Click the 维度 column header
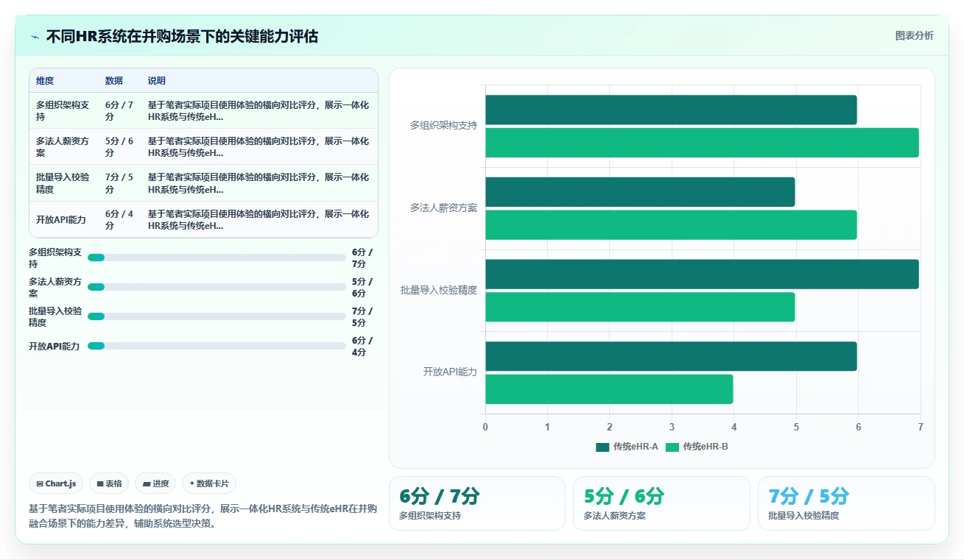964x560 pixels. (45, 81)
